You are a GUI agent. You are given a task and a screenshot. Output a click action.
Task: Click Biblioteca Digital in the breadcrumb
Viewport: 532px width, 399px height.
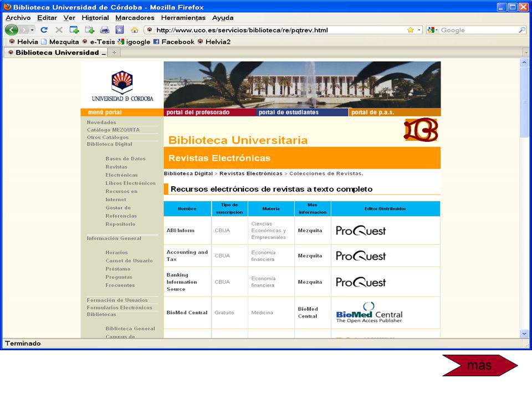coord(188,173)
